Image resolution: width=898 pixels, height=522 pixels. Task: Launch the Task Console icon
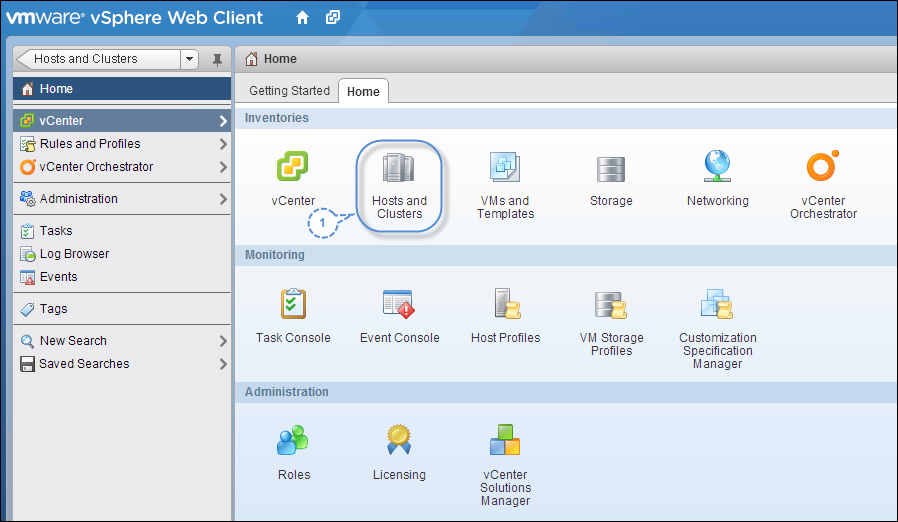pyautogui.click(x=293, y=304)
